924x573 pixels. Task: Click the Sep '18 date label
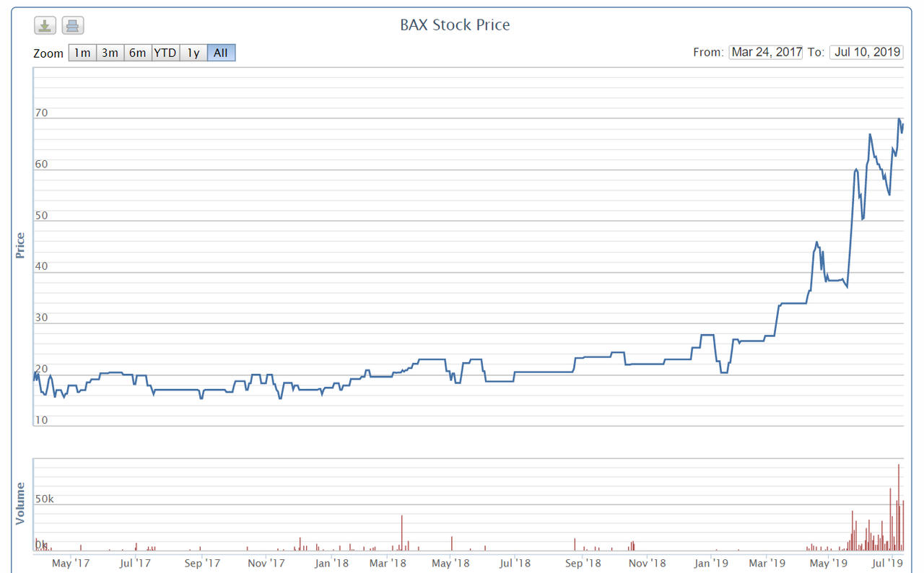[583, 562]
